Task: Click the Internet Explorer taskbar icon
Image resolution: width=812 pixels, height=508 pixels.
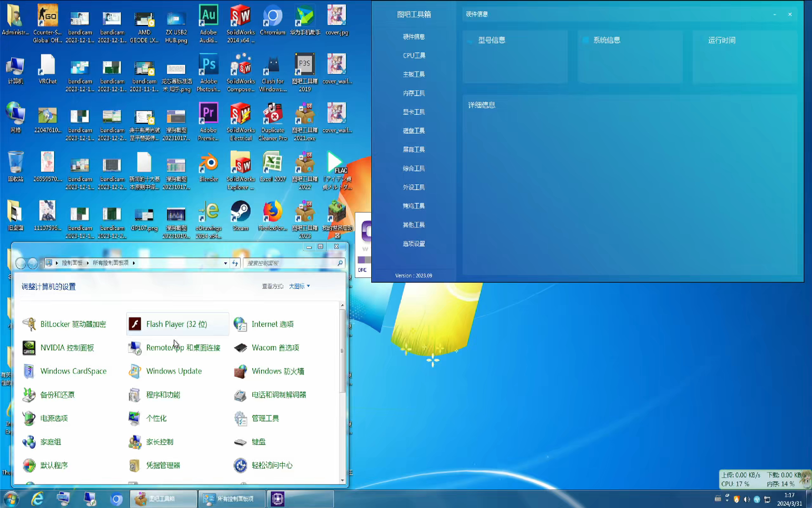Action: [37, 499]
